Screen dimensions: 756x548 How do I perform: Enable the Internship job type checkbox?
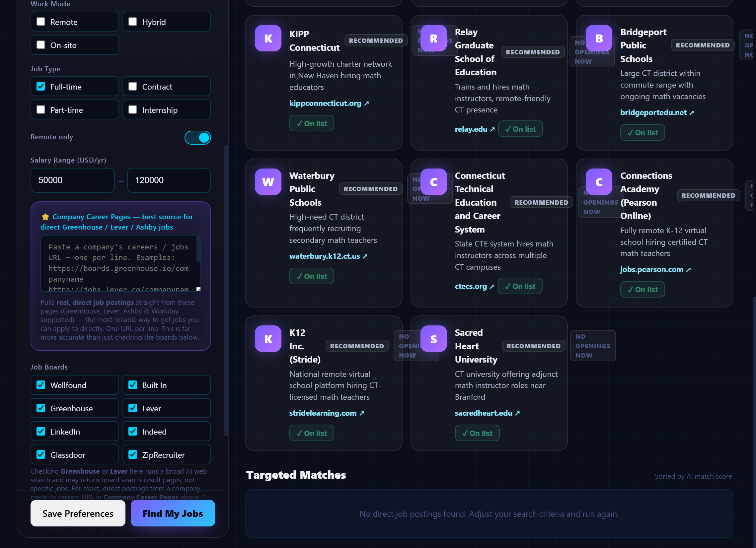point(133,109)
